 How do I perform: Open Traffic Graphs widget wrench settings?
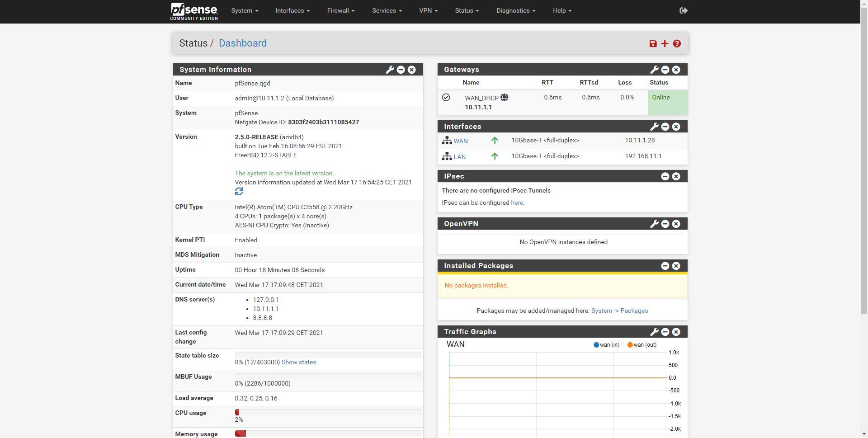coord(654,332)
